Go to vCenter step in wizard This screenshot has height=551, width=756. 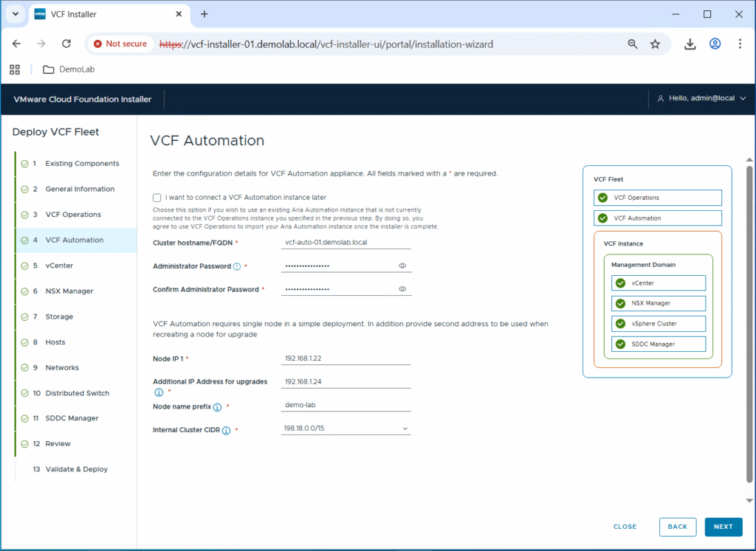(x=59, y=266)
